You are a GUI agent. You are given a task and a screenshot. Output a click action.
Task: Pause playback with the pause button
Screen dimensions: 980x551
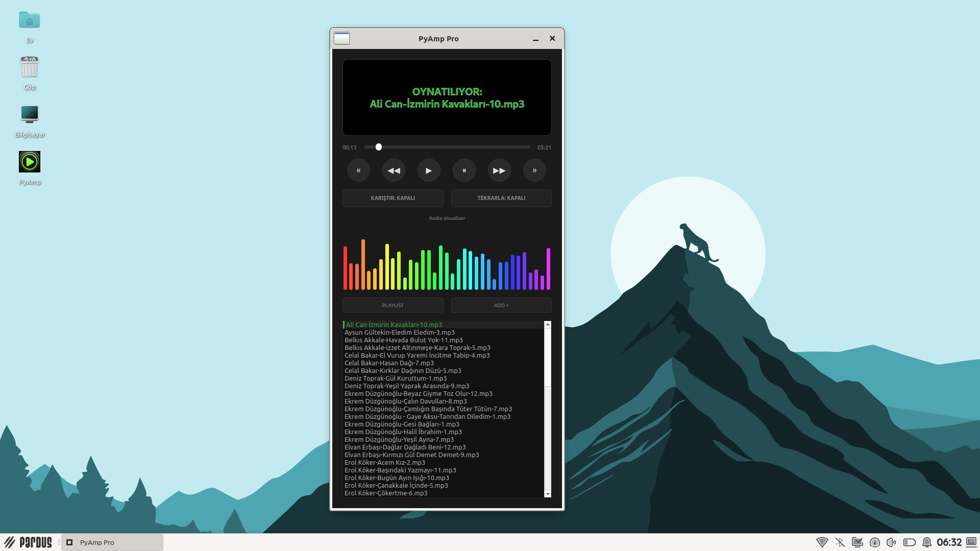click(x=464, y=170)
